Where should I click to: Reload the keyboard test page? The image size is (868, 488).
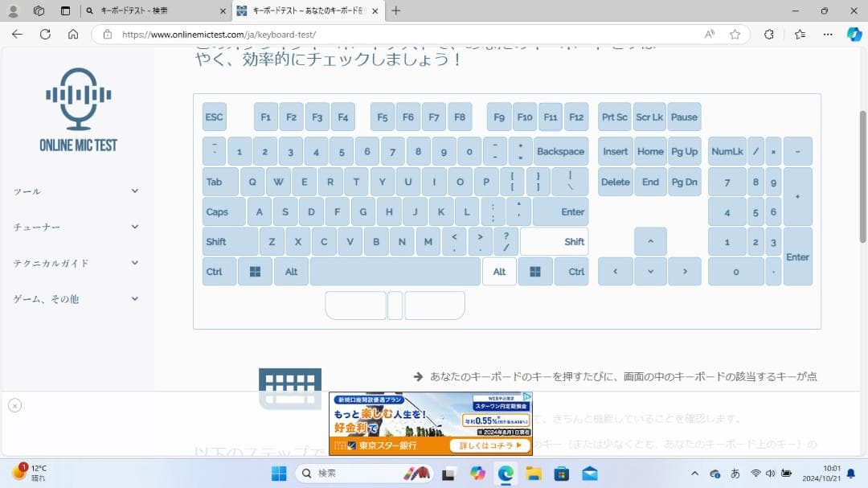[46, 35]
